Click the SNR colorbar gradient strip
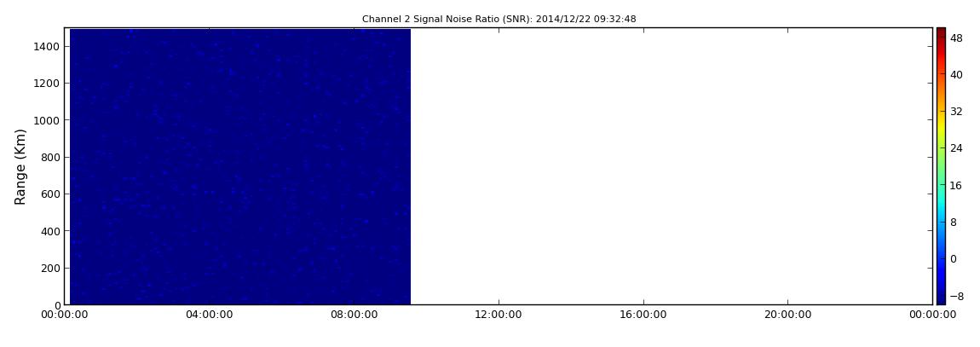The height and width of the screenshot is (347, 980). coord(941,166)
